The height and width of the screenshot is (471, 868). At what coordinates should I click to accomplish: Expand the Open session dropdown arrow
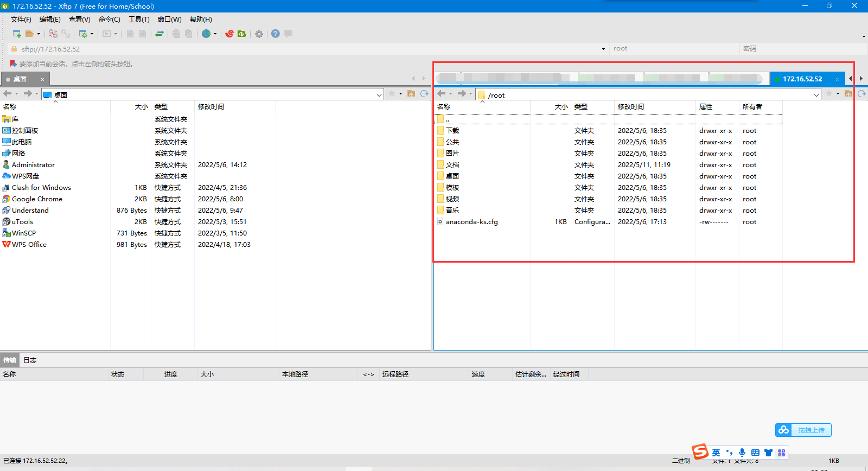39,34
